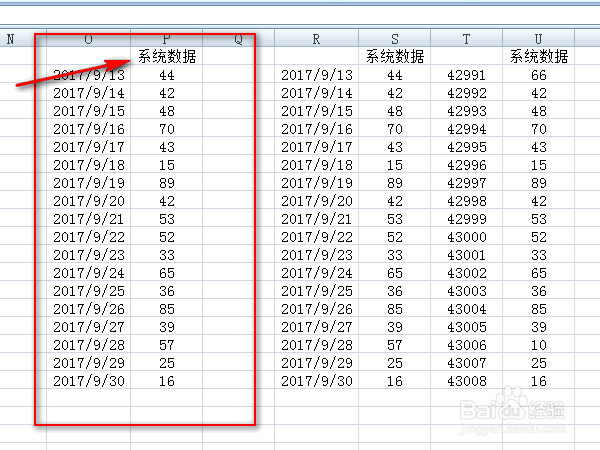
Task: Click date 2017/9/15 in column R
Action: [317, 111]
